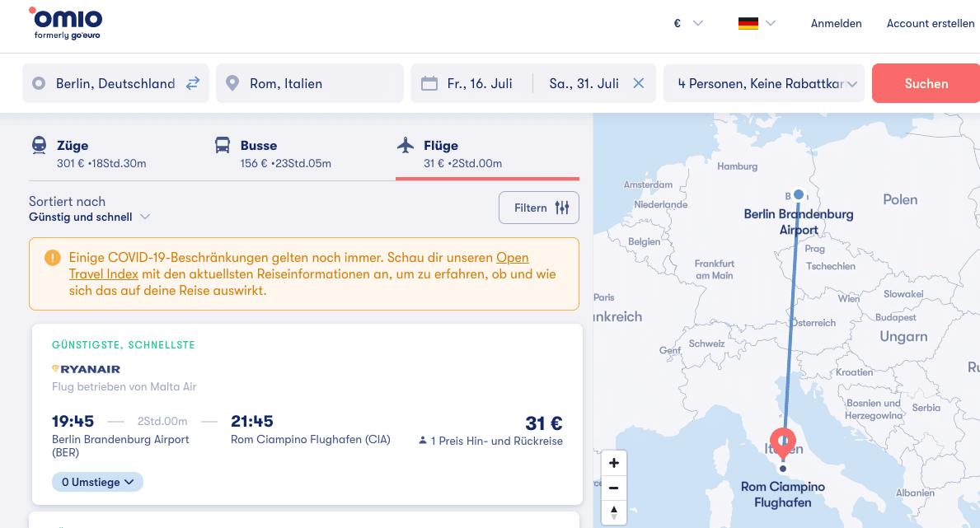Viewport: 980px width, 528px height.
Task: Click the 19:45 departure time
Action: pyautogui.click(x=73, y=421)
